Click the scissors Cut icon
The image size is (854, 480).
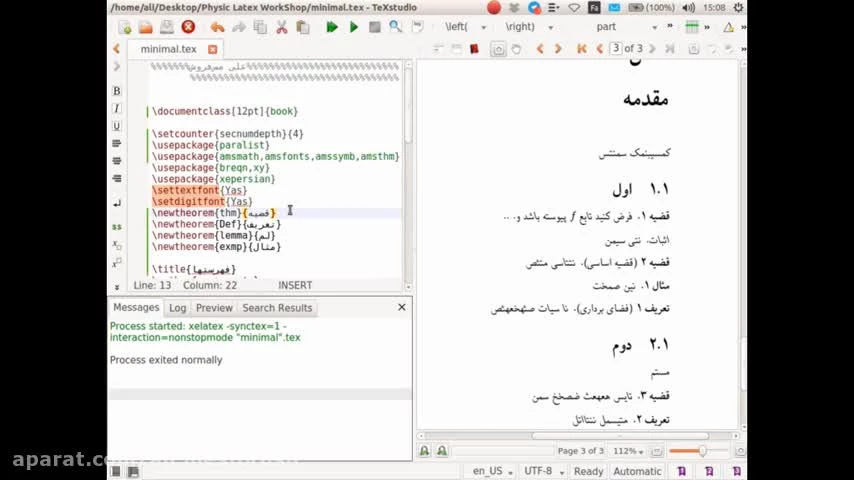(x=281, y=27)
